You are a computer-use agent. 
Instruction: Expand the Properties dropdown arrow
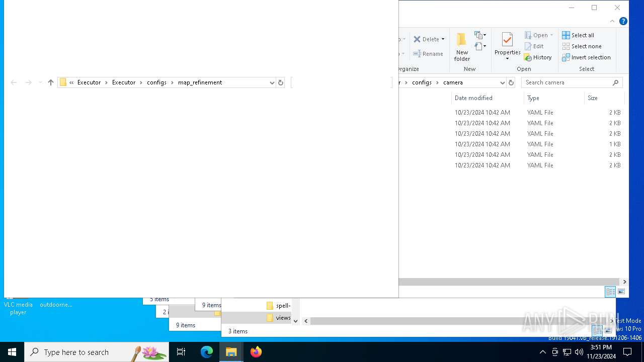[x=507, y=59]
